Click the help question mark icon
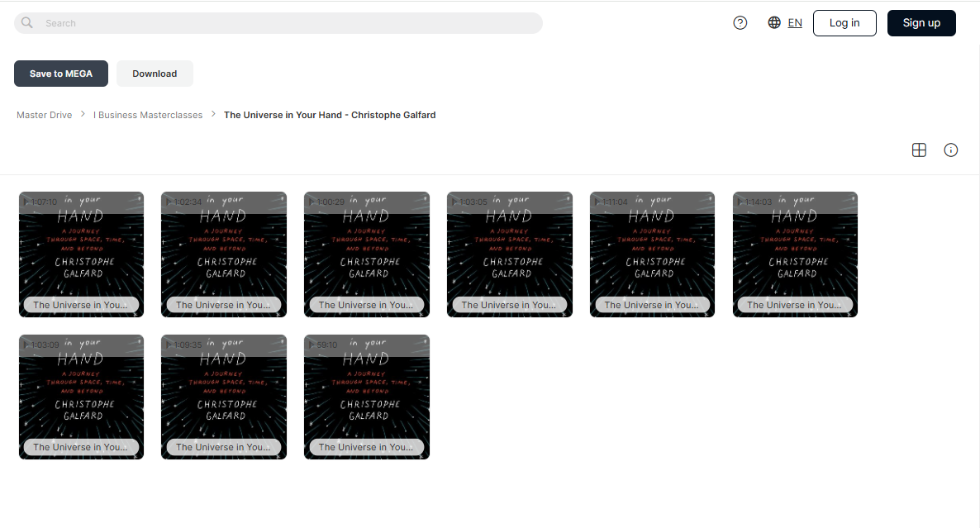 pos(740,23)
